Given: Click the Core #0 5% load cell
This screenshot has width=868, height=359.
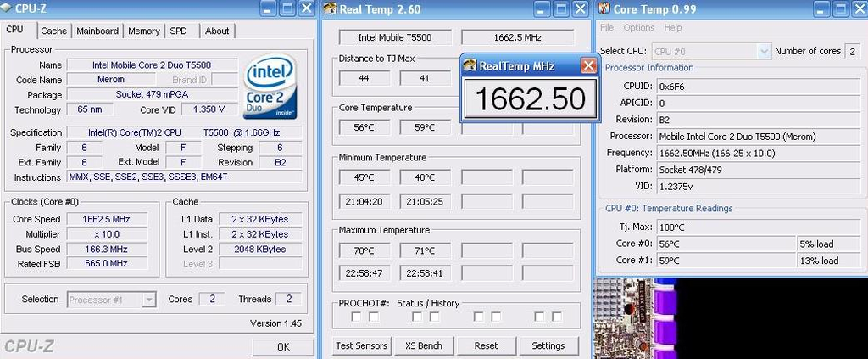Looking at the screenshot, I should (x=829, y=244).
